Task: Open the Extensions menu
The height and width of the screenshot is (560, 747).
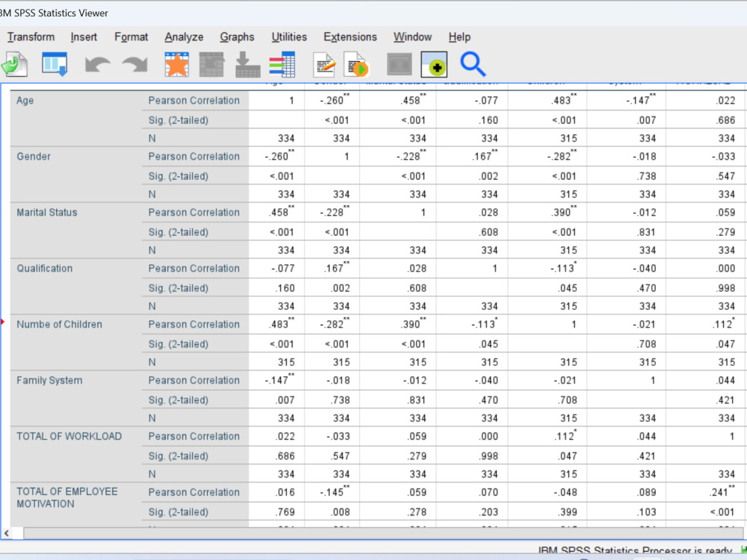Action: coord(350,37)
